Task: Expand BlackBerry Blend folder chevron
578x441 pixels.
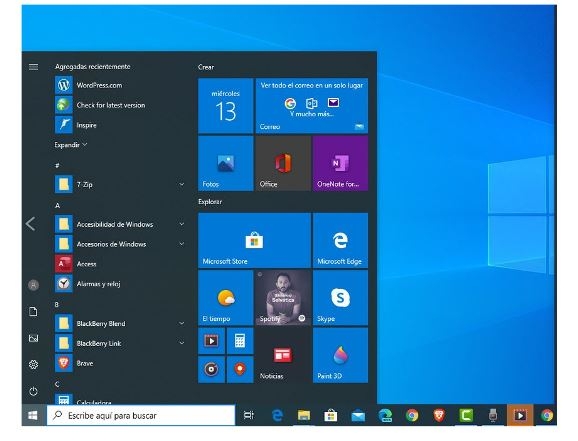Action: (x=181, y=323)
